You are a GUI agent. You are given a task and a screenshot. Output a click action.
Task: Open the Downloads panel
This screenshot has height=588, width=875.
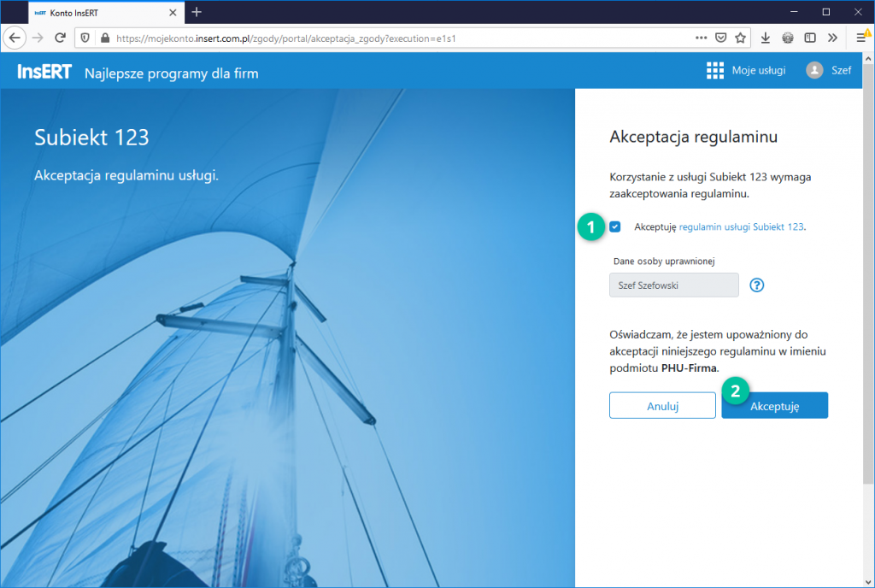click(766, 38)
